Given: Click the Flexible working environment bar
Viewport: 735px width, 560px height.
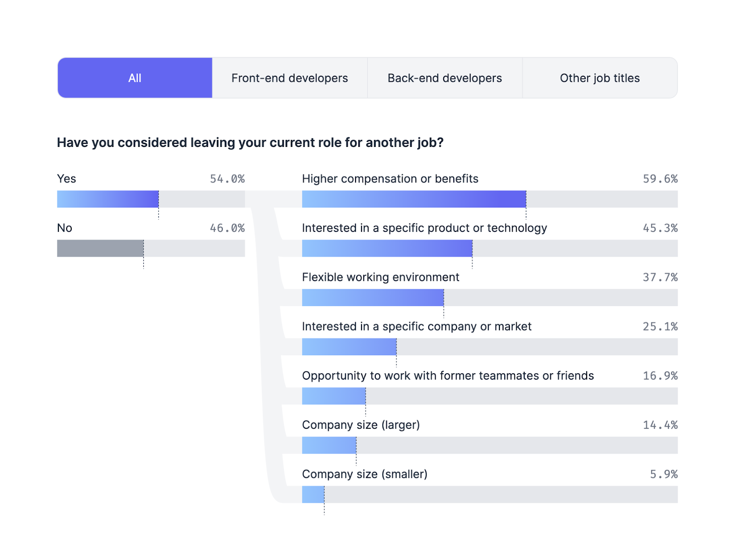Looking at the screenshot, I should tap(373, 297).
